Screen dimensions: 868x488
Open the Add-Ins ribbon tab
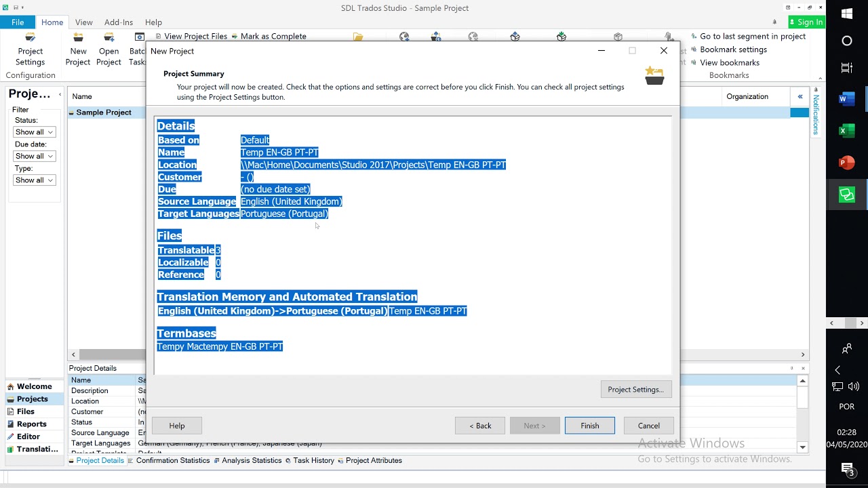click(119, 22)
